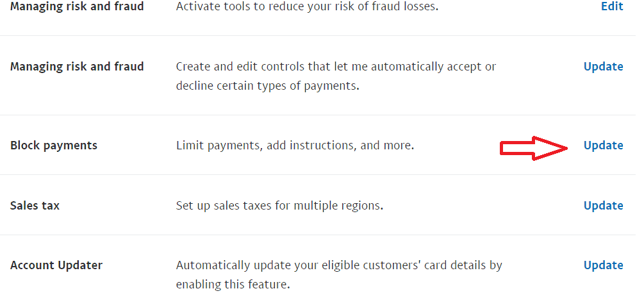Open Sales tax Update link
The width and height of the screenshot is (644, 307).
coord(603,206)
